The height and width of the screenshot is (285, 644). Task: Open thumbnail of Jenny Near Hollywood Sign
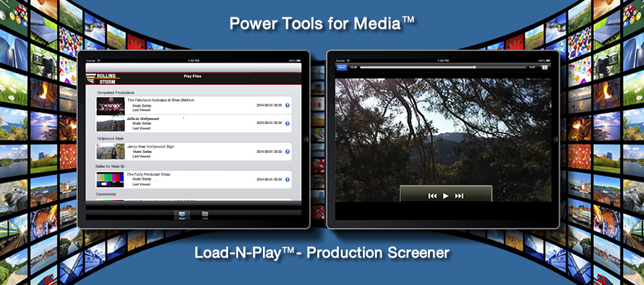pos(111,152)
